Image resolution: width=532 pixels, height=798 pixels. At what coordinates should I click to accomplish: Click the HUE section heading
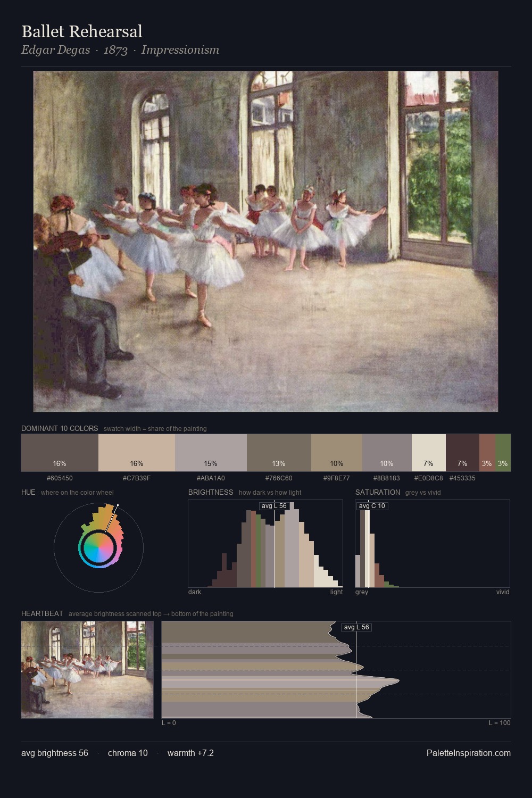28,492
